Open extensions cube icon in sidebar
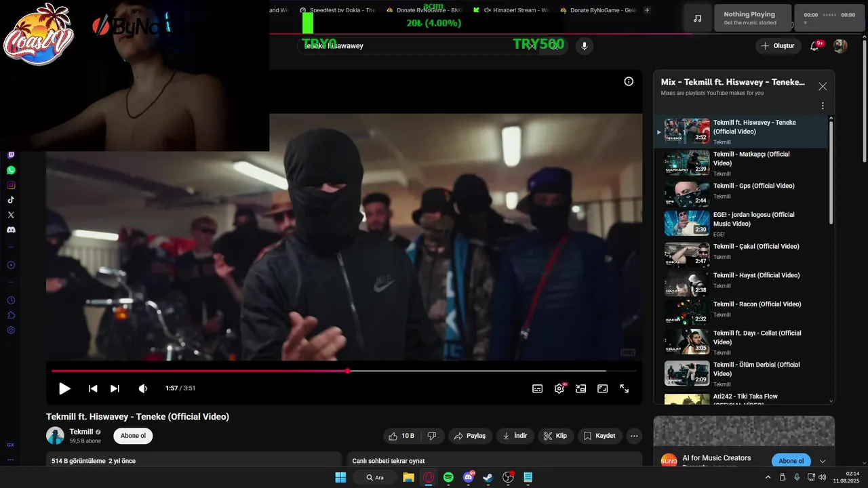Viewport: 868px width, 488px height. click(11, 315)
